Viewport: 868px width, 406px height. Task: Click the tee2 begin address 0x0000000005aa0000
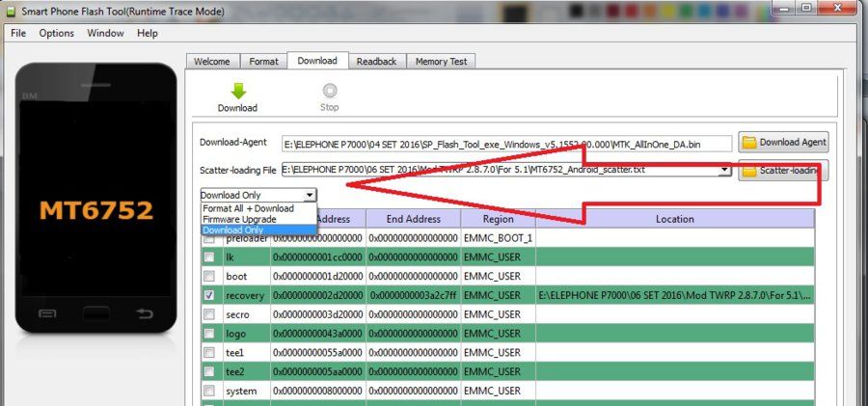click(x=317, y=371)
